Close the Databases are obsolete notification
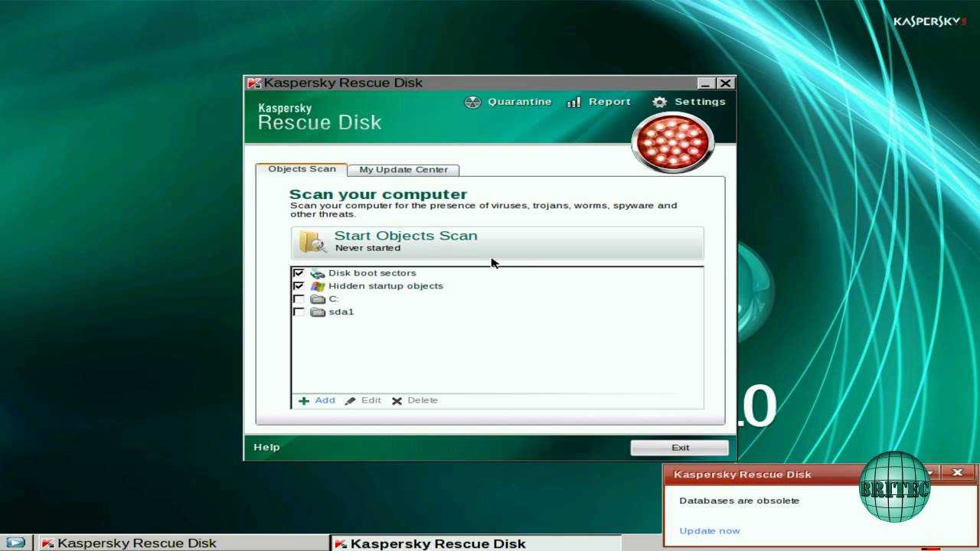 point(957,473)
